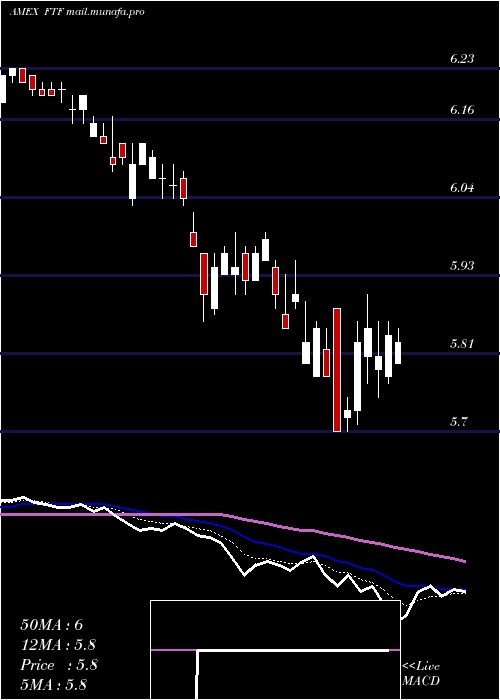Click the 6.04 price level label
Screen dimensions: 500x700
pos(462,188)
